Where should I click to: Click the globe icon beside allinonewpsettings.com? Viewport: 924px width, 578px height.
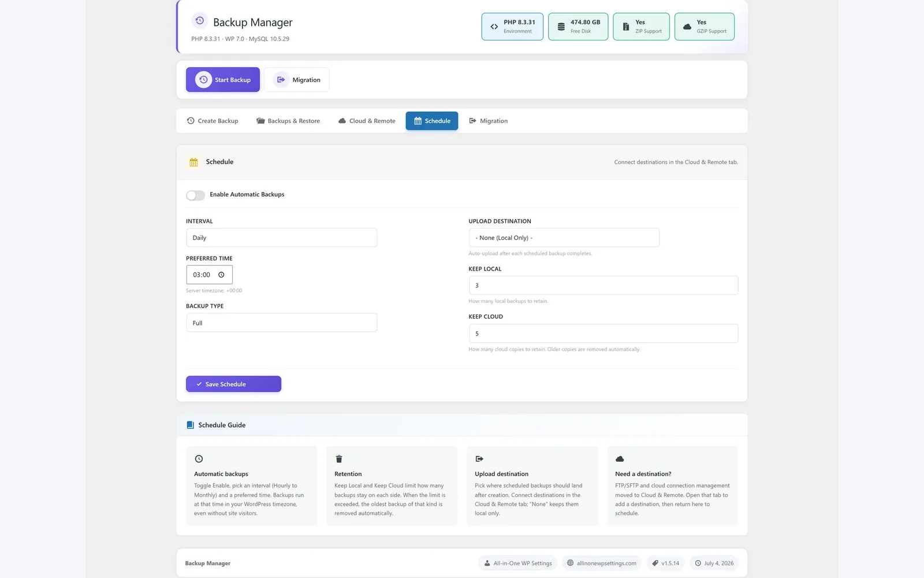(571, 563)
